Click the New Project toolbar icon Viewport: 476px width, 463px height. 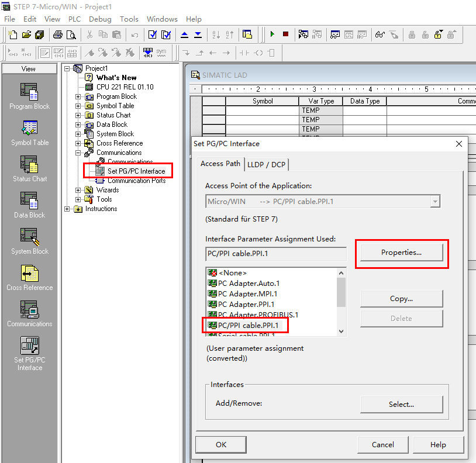coord(12,34)
